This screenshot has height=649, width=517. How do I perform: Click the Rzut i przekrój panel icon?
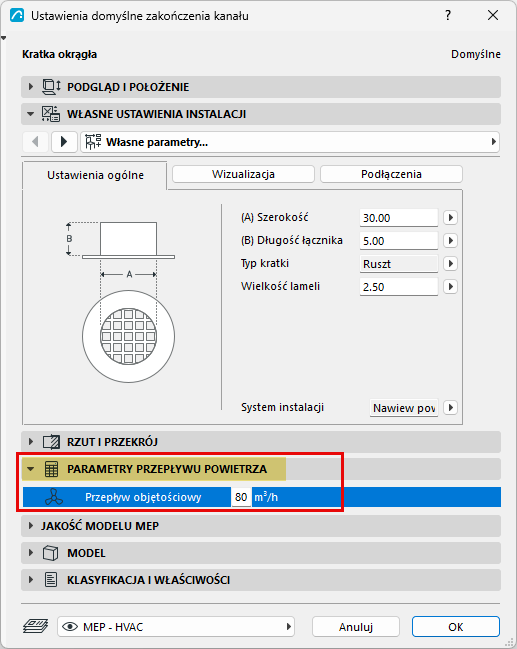coord(51,442)
